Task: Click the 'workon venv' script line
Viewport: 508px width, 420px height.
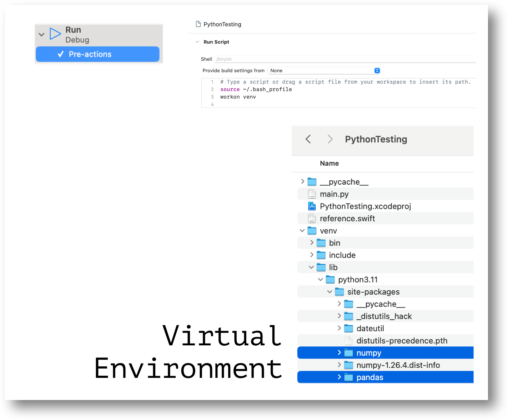Action: click(238, 97)
